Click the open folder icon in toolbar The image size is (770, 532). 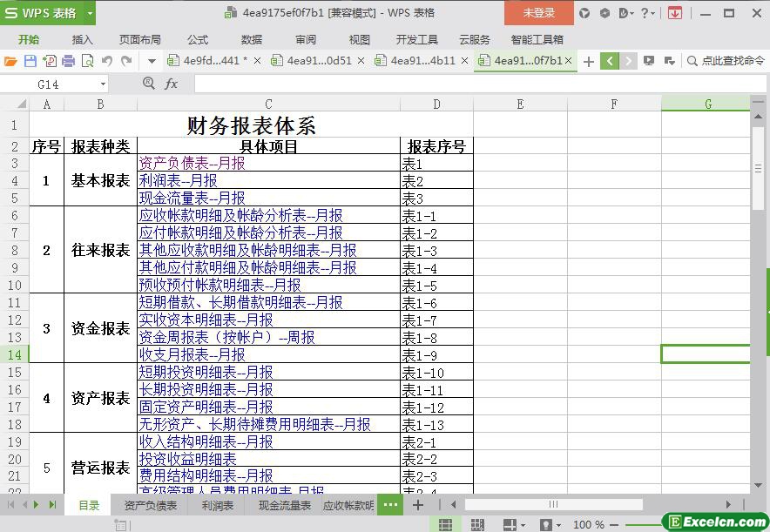(x=10, y=61)
